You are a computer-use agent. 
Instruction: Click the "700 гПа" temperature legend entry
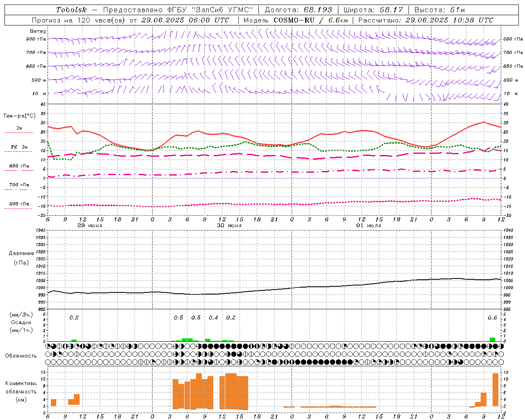pyautogui.click(x=19, y=185)
